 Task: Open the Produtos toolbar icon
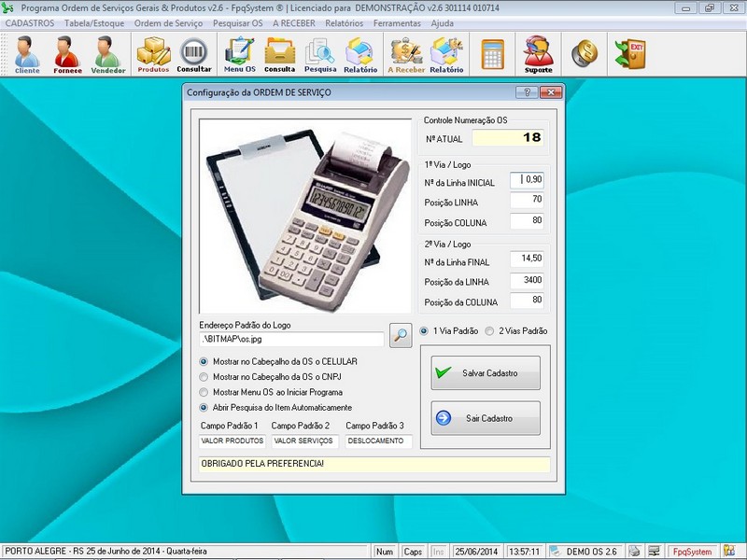pos(153,54)
